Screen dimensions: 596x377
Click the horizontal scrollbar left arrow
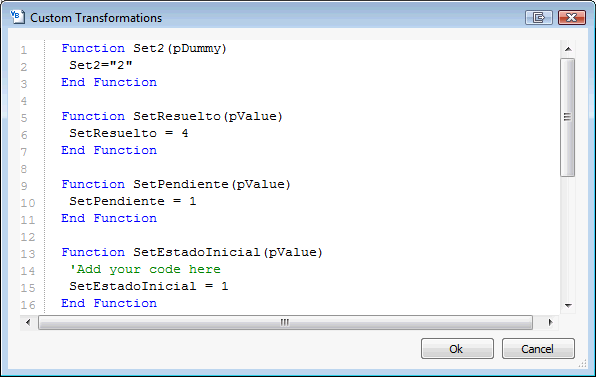[28, 323]
